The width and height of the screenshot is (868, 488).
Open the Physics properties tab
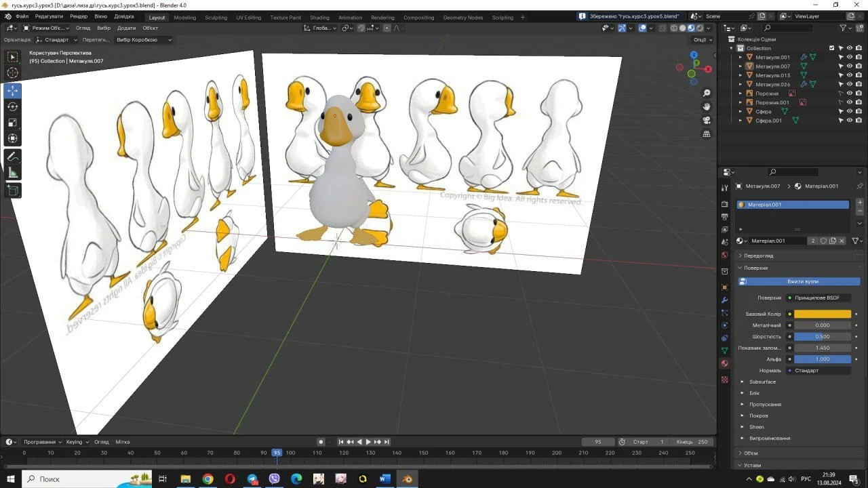tap(725, 325)
